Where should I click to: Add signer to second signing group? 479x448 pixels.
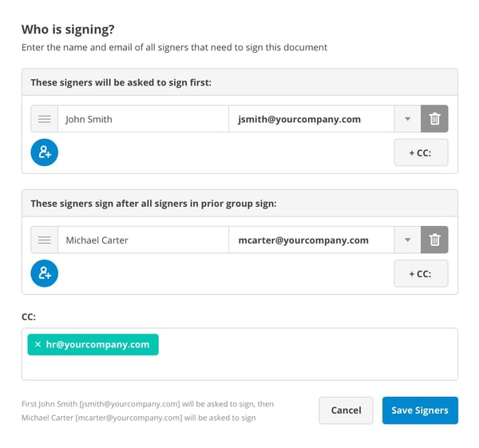(x=45, y=273)
